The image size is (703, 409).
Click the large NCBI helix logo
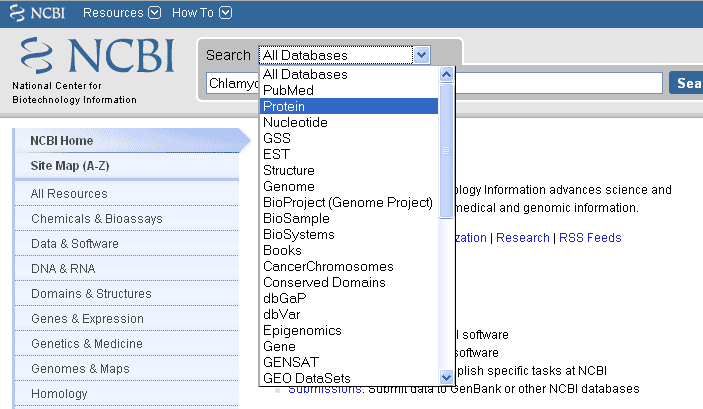[x=97, y=62]
